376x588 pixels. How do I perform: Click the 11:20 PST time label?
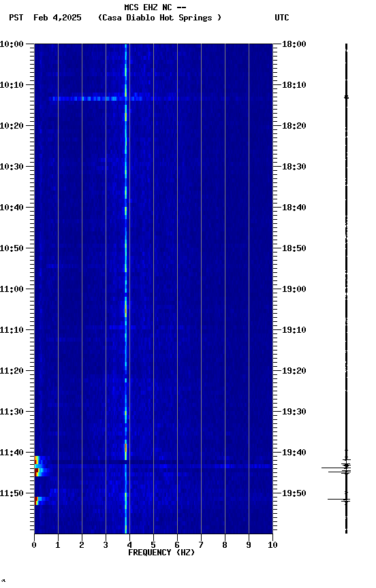[12, 372]
